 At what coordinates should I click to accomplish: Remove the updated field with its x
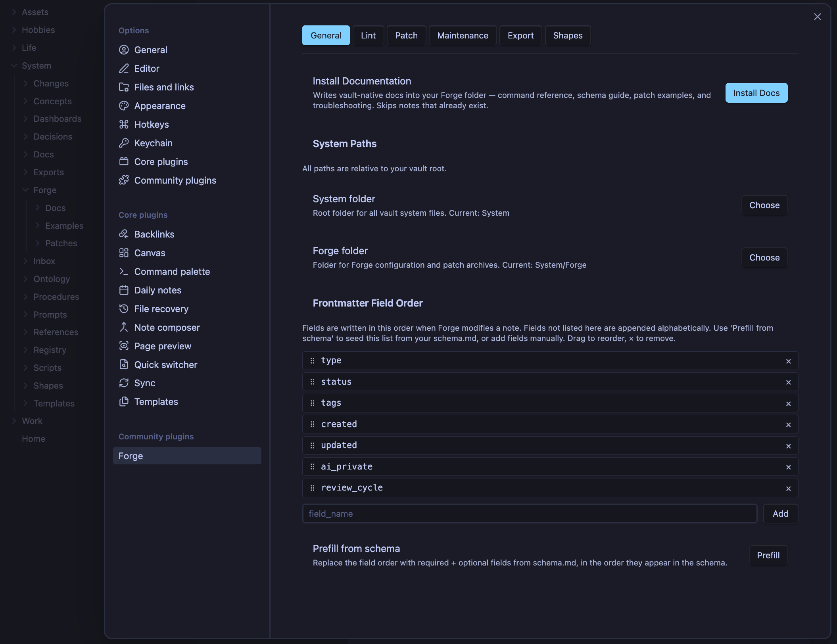click(x=788, y=446)
